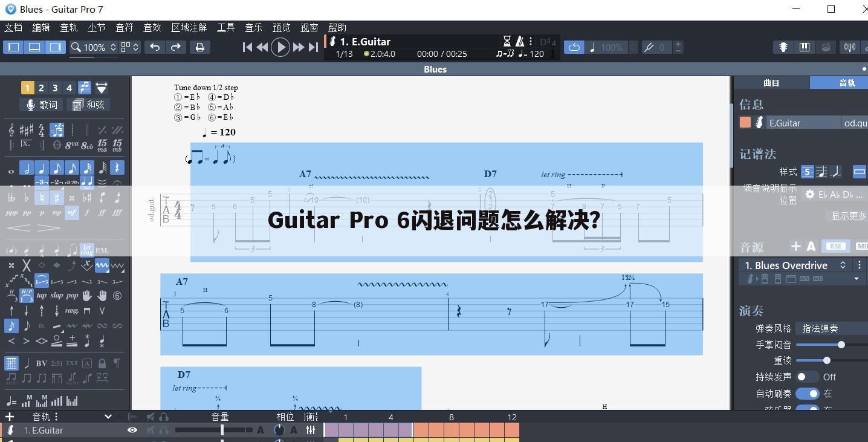The height and width of the screenshot is (442, 868).
Task: Toggle multivoice edition icon
Action: click(x=85, y=88)
